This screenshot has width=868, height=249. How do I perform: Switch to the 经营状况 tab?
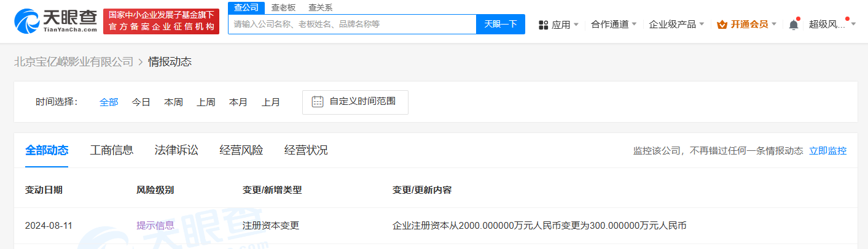pyautogui.click(x=306, y=150)
